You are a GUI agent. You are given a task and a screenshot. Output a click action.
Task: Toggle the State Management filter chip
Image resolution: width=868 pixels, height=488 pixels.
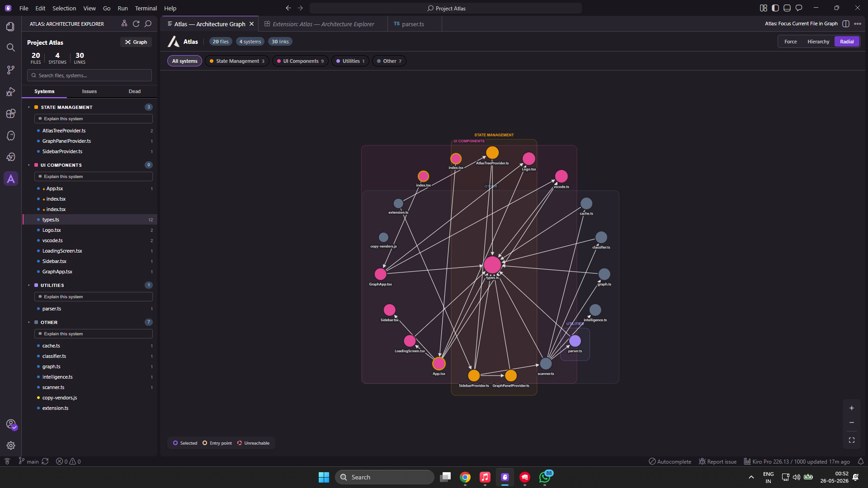237,61
